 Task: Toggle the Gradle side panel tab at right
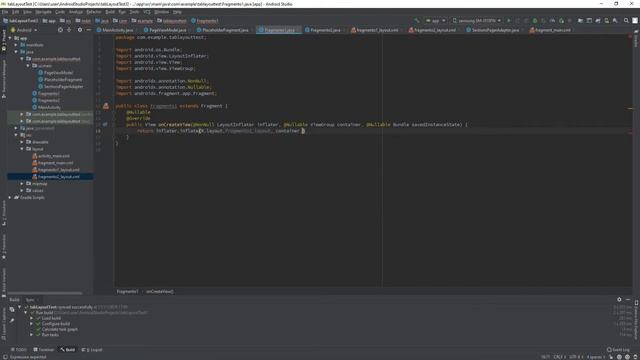click(x=636, y=39)
